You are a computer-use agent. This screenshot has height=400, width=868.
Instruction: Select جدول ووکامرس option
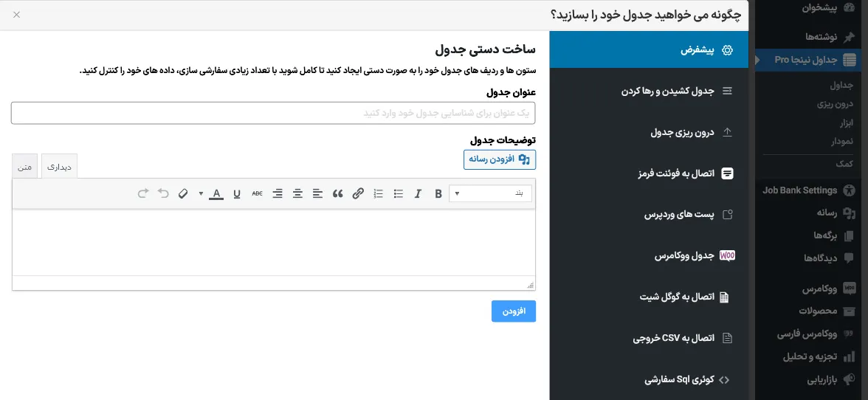point(649,256)
